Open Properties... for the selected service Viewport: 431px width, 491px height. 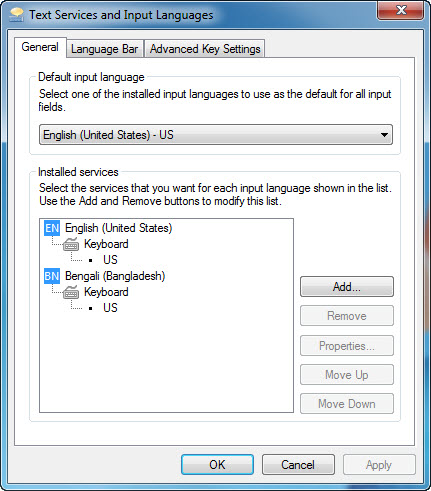347,346
